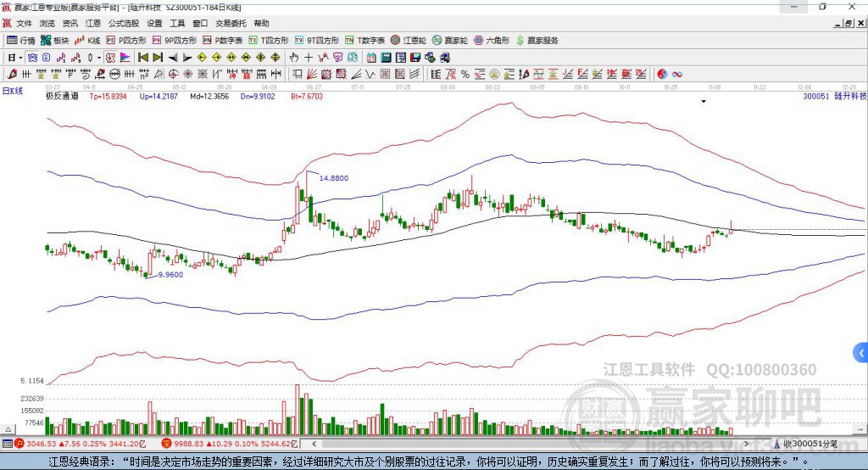Open the 江恩 menu
The width and height of the screenshot is (868, 470).
93,23
